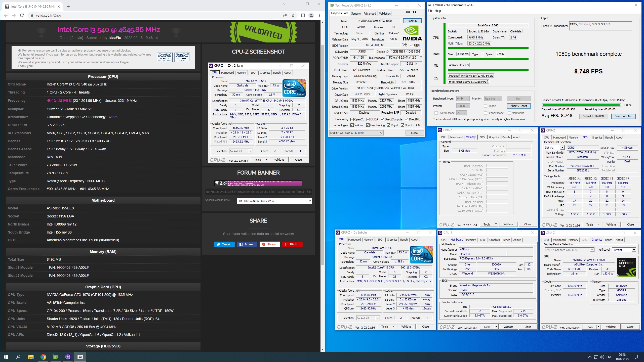Click the forum banner preview image
Viewport: 644px width, 362px height.
[x=258, y=183]
